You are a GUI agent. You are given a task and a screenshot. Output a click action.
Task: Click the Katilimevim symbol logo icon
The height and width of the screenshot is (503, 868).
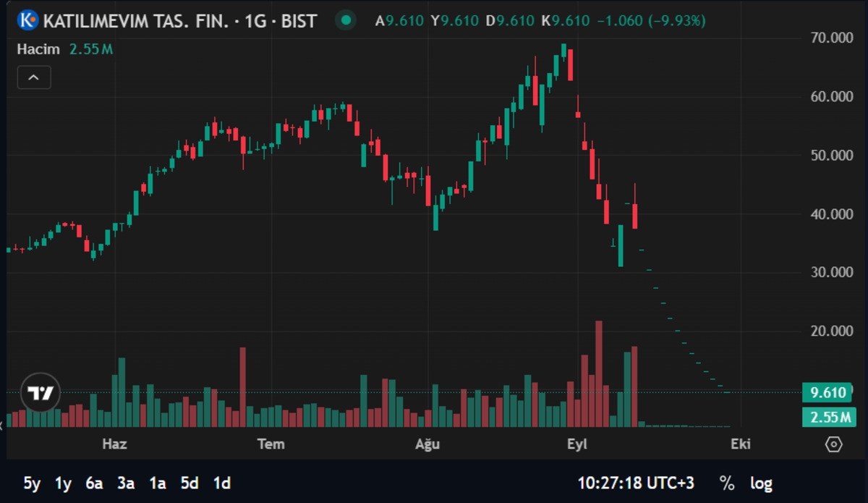tap(27, 20)
